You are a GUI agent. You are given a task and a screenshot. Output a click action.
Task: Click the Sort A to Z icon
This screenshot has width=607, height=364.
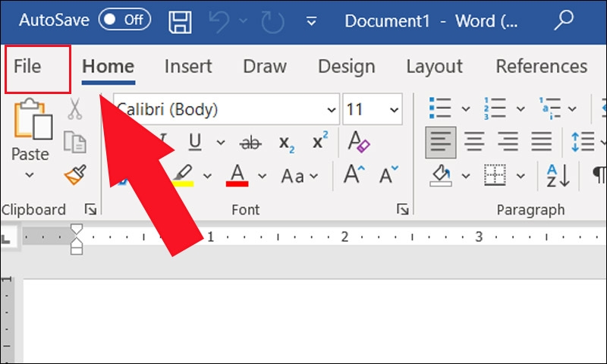(558, 176)
